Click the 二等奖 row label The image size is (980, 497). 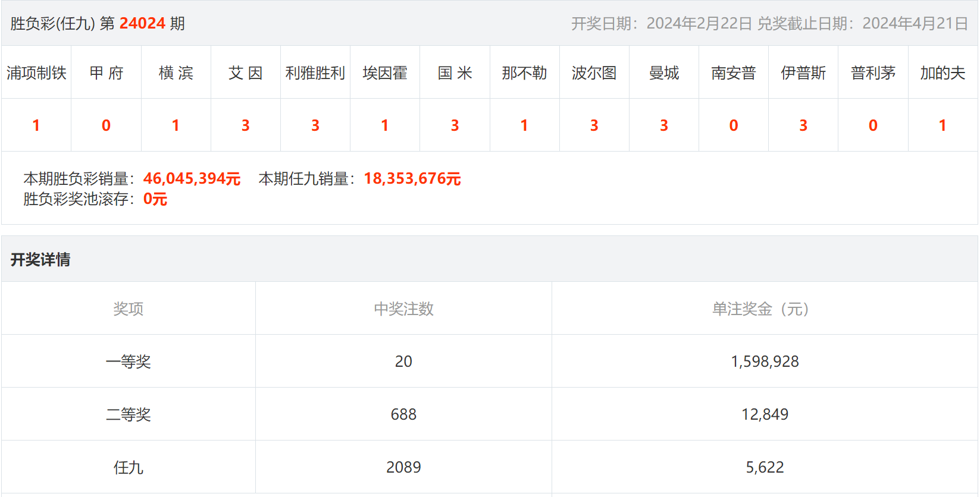click(x=129, y=414)
